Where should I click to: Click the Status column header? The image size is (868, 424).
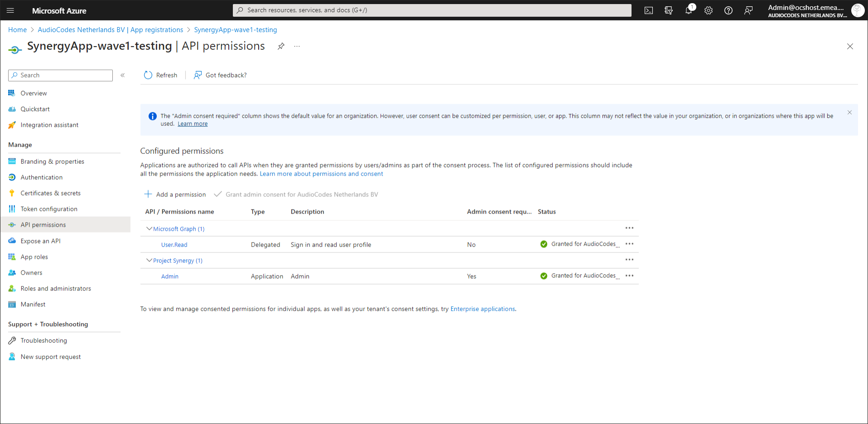(x=546, y=212)
